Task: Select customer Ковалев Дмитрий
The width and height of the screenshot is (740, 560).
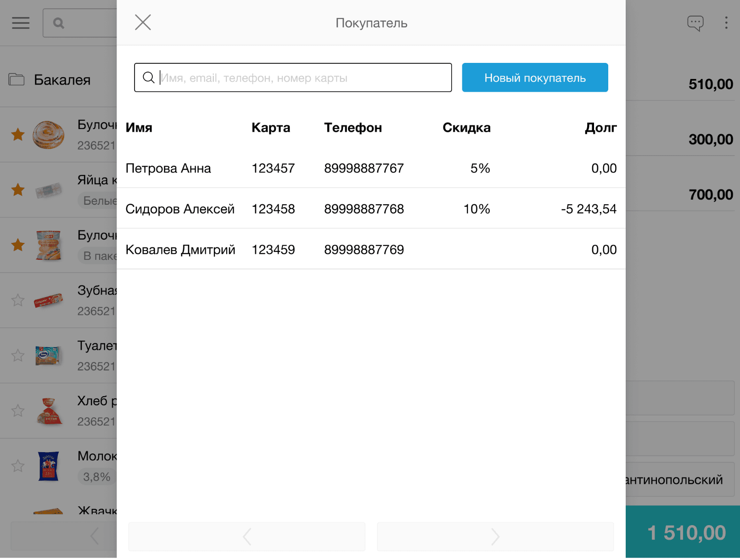Action: pyautogui.click(x=180, y=250)
